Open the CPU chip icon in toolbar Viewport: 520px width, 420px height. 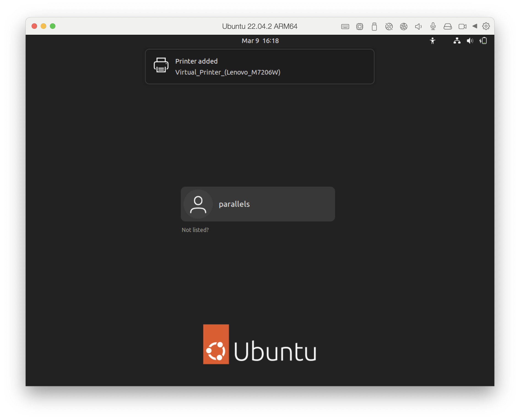coord(360,26)
